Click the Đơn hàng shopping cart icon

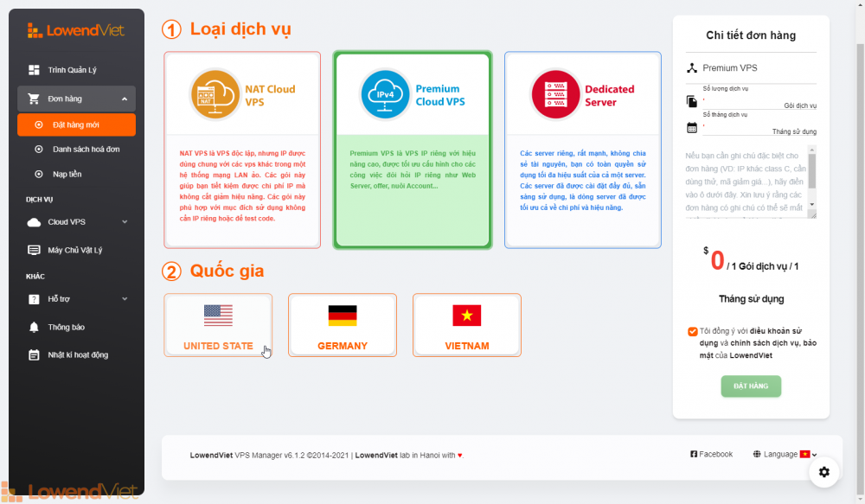tap(34, 99)
